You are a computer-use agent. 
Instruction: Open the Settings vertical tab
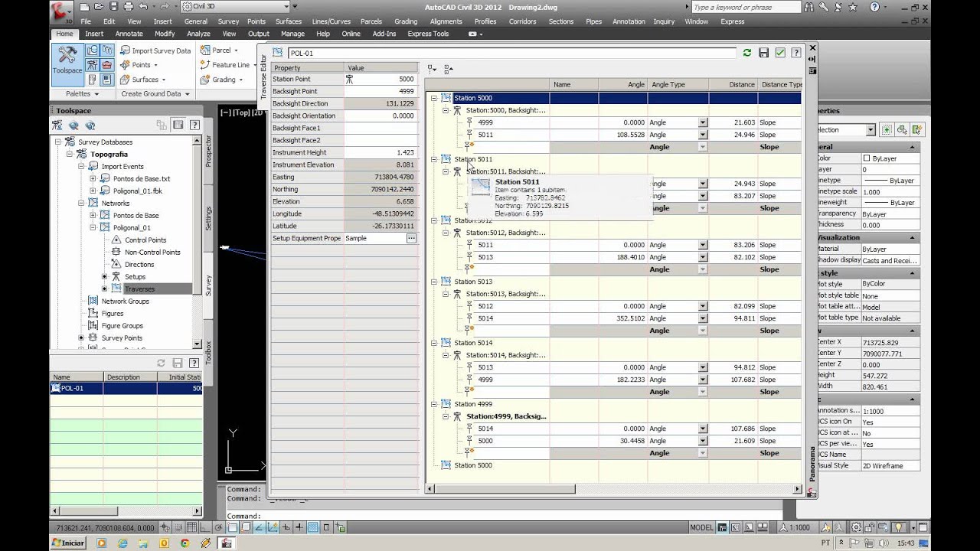(208, 218)
